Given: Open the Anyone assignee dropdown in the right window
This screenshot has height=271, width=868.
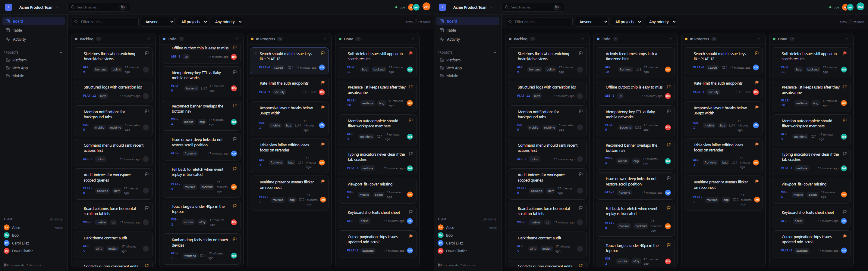Looking at the screenshot, I should coord(592,22).
